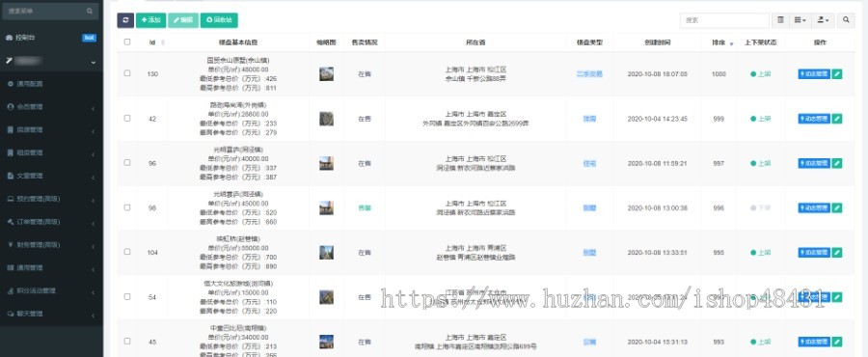
Task: Open 通用管理 in the sidebar
Action: pyautogui.click(x=51, y=268)
